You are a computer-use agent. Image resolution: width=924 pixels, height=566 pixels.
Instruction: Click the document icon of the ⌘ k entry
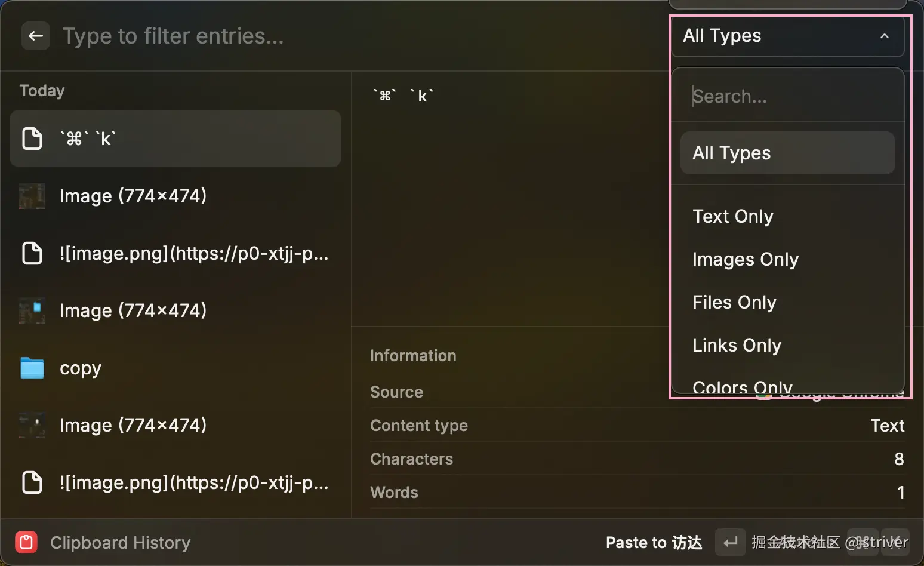pyautogui.click(x=32, y=139)
